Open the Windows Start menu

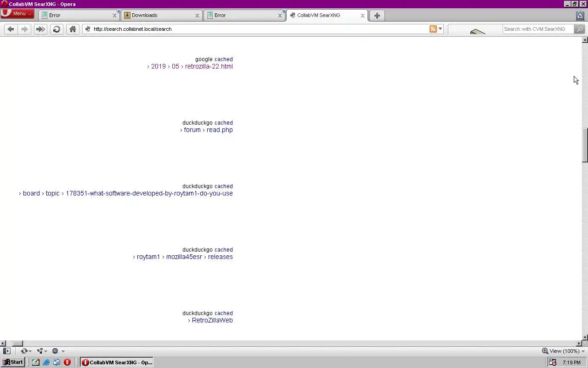click(13, 362)
